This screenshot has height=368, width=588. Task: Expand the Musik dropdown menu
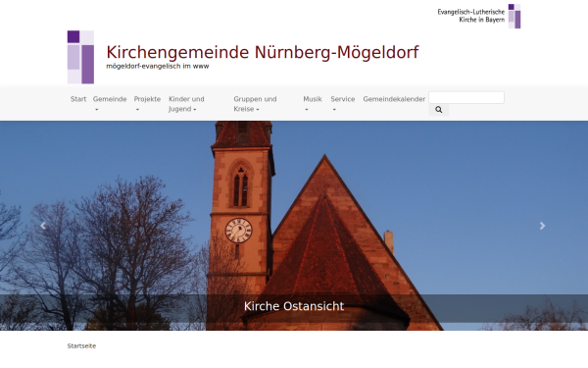(x=313, y=104)
